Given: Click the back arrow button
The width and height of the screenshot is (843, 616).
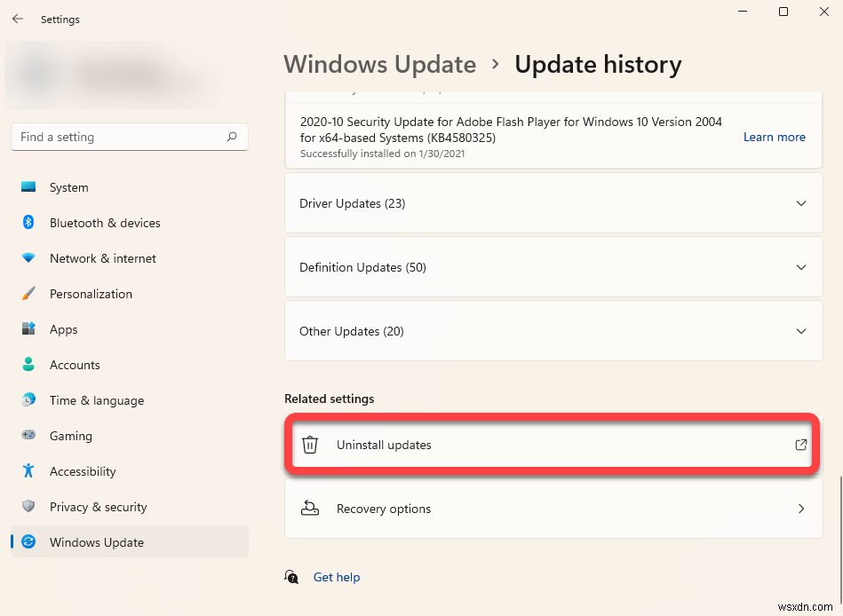Looking at the screenshot, I should tap(17, 19).
